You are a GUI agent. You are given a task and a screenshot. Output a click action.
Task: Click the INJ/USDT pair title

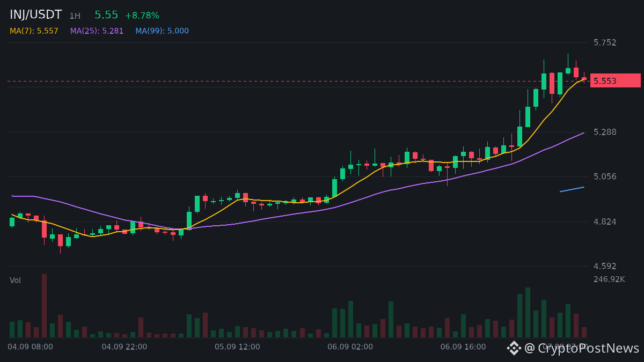[36, 15]
